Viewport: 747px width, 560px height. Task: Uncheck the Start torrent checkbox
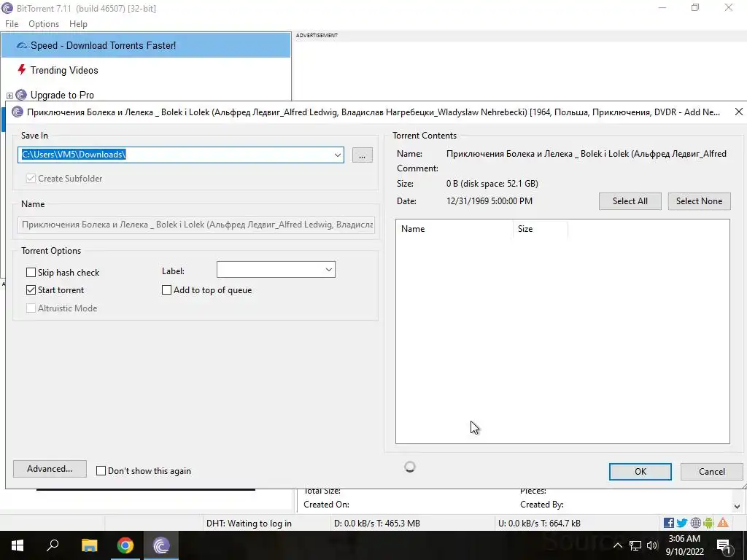(31, 290)
